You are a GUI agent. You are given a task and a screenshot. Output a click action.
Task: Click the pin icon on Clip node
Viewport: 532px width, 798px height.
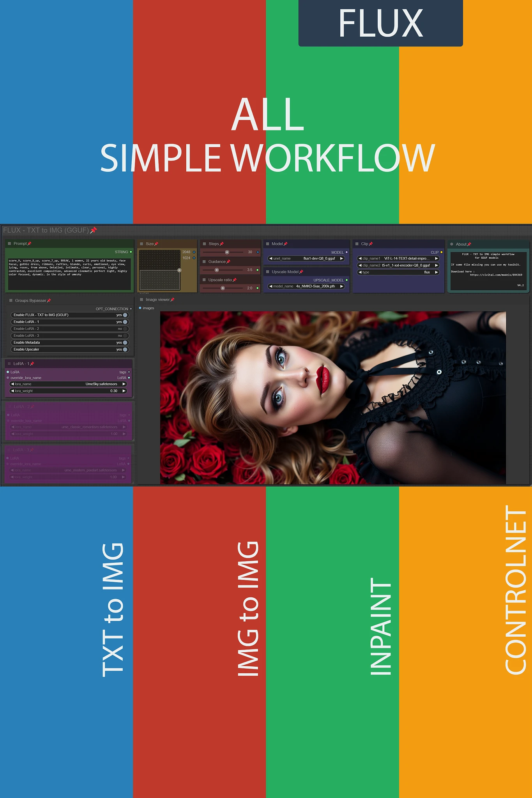(371, 244)
